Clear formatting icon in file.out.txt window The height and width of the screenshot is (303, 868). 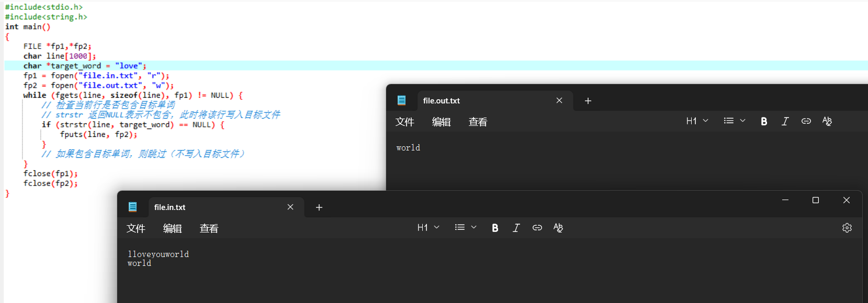pos(827,121)
